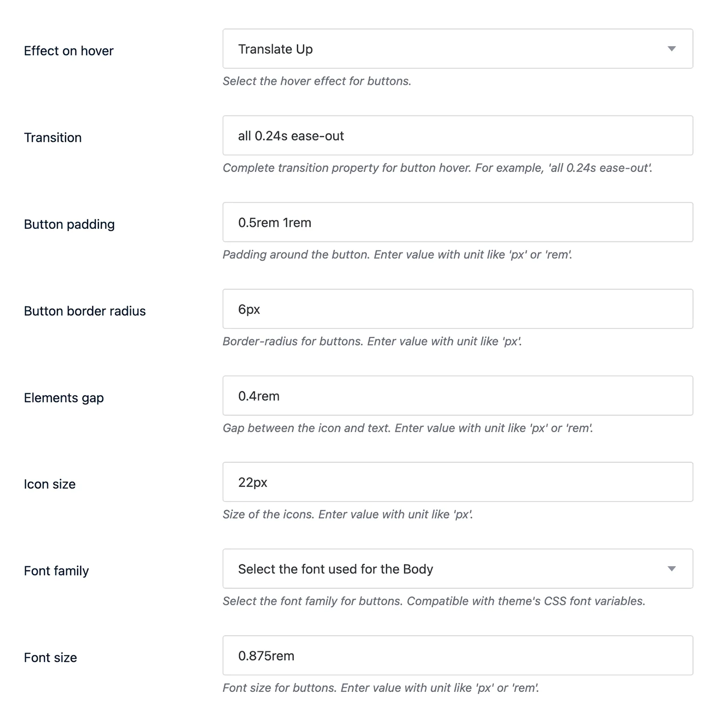
Task: Click the Effect on hover label
Action: [x=68, y=51]
